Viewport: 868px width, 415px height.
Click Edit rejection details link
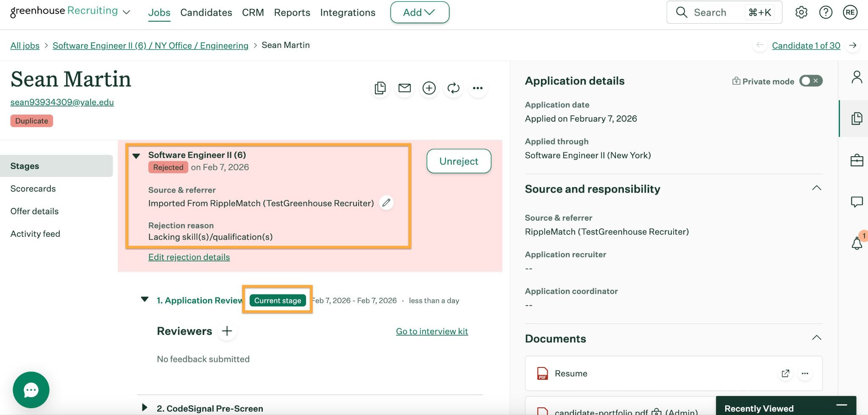(189, 257)
